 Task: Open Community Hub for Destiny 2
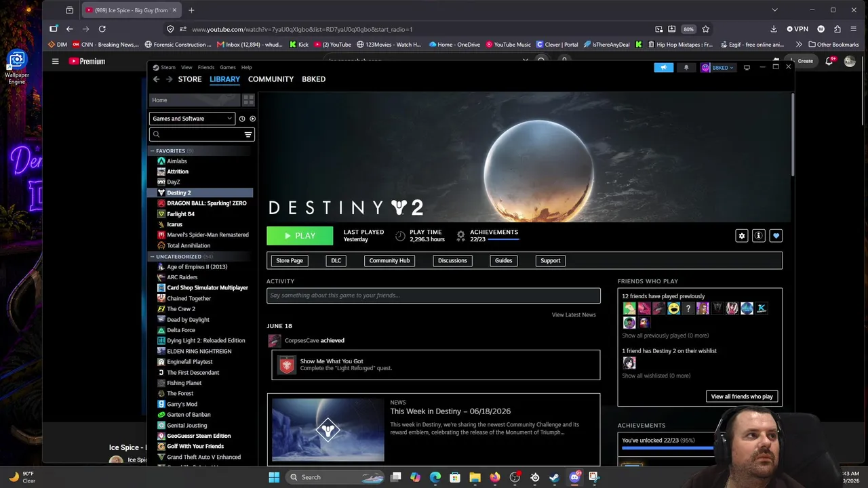pos(389,260)
